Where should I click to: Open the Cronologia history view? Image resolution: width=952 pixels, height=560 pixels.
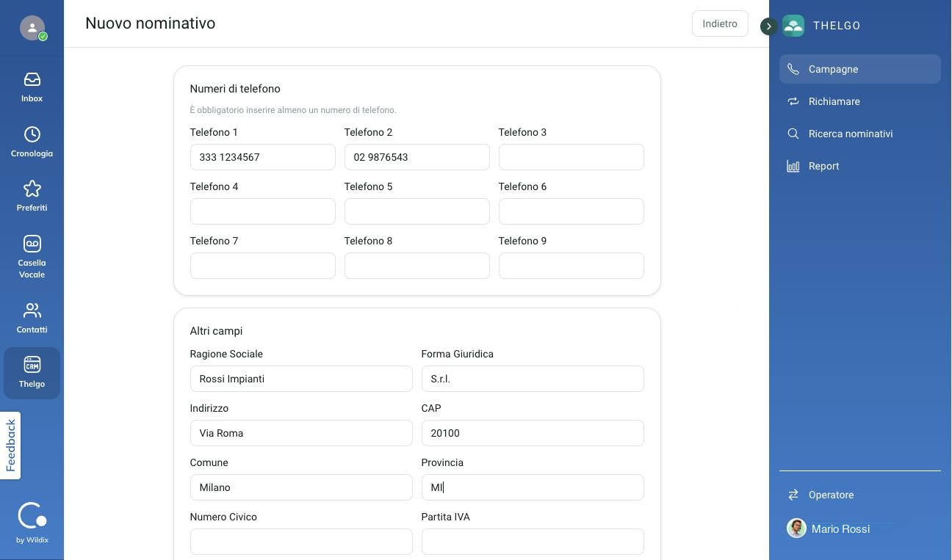[32, 142]
